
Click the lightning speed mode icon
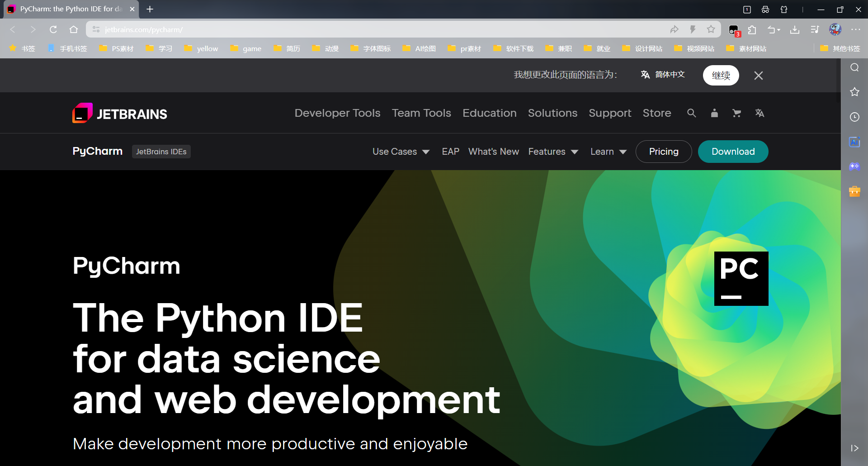click(693, 29)
